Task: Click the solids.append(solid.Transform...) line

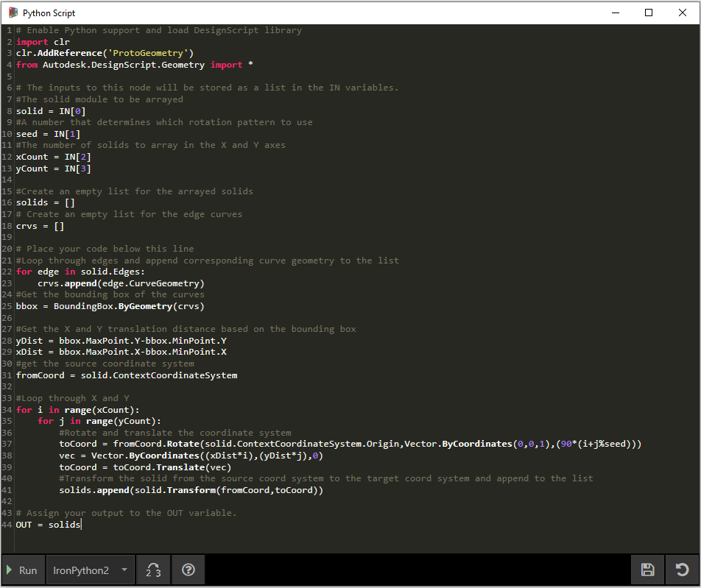Action: click(x=191, y=490)
